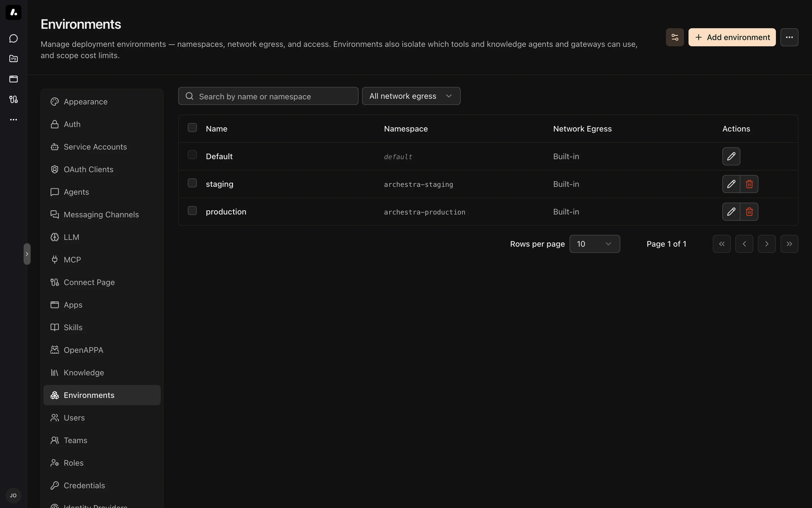Image resolution: width=812 pixels, height=508 pixels.
Task: Delete the staging environment
Action: (x=749, y=184)
